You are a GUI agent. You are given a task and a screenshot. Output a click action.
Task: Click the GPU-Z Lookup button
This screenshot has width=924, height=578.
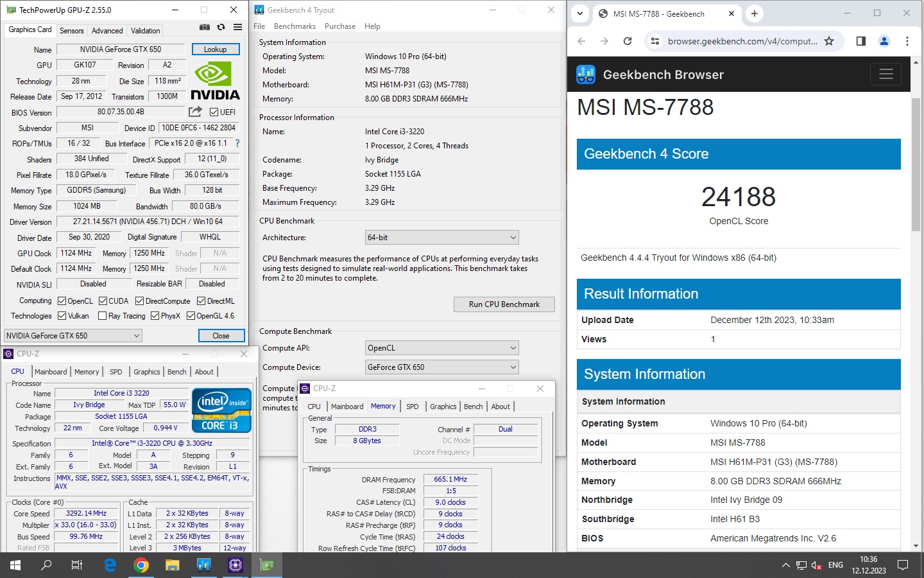point(215,49)
